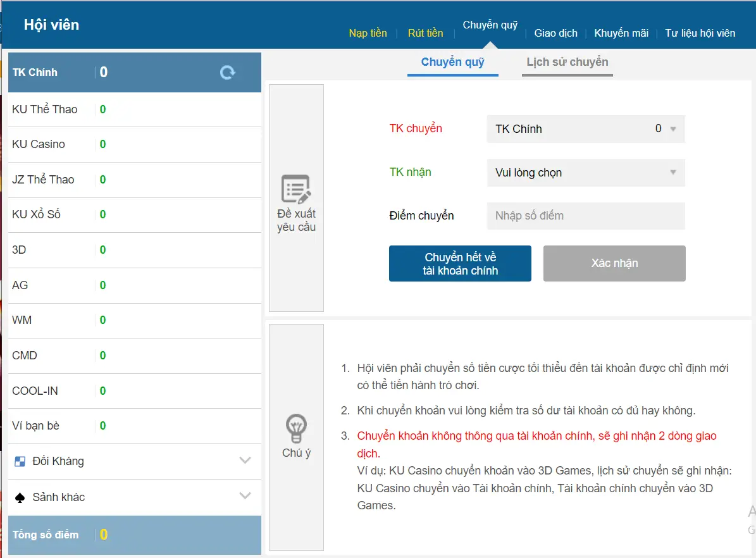Click the spade icon next to Sảnh khác
Image resolution: width=756 pixels, height=558 pixels.
tap(20, 497)
